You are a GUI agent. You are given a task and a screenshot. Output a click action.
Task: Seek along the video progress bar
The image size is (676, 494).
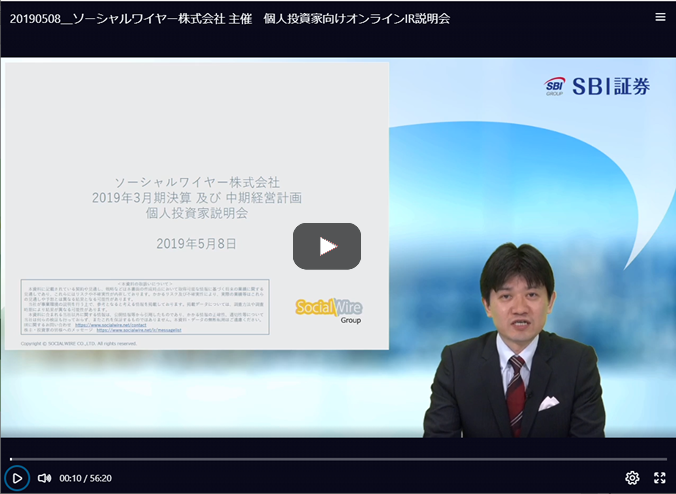338,459
